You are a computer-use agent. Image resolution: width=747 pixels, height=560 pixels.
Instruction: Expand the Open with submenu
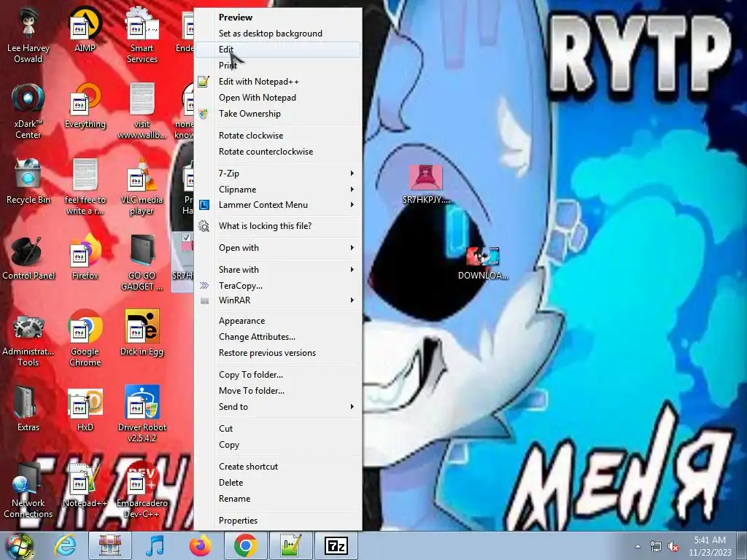point(278,248)
